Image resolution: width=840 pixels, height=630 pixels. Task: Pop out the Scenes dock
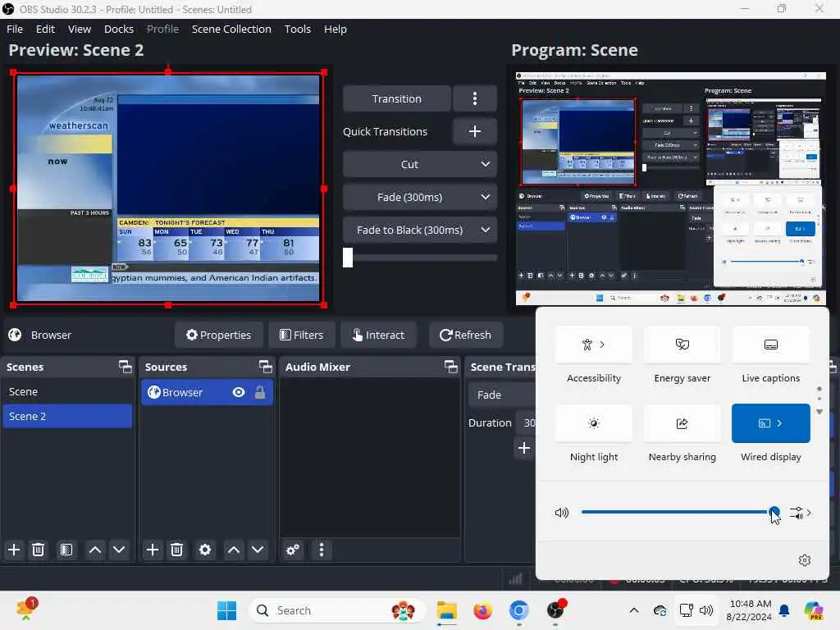coord(126,367)
